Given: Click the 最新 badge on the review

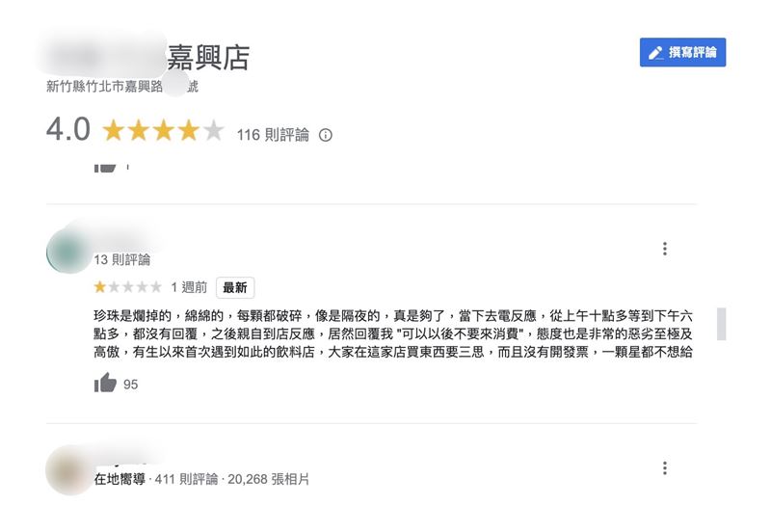Looking at the screenshot, I should pos(235,287).
